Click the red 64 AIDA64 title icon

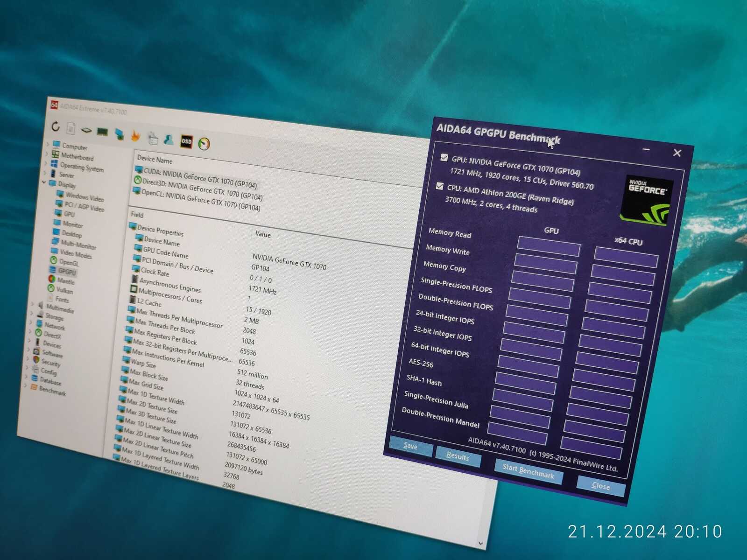54,105
